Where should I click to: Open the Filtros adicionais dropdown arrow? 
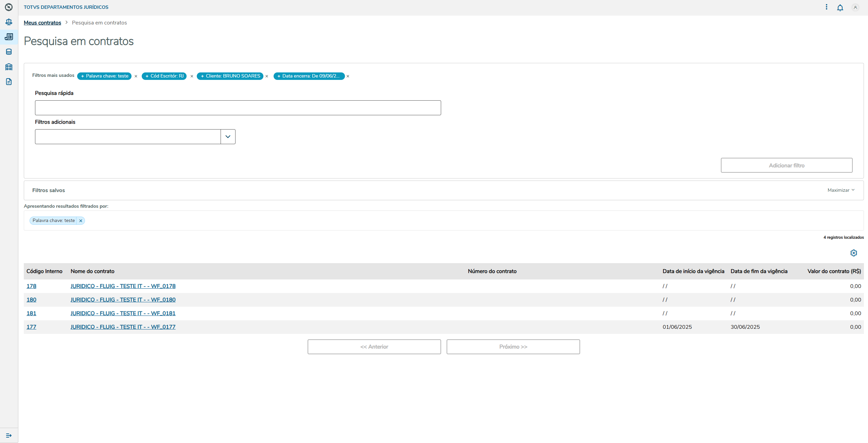pos(228,137)
